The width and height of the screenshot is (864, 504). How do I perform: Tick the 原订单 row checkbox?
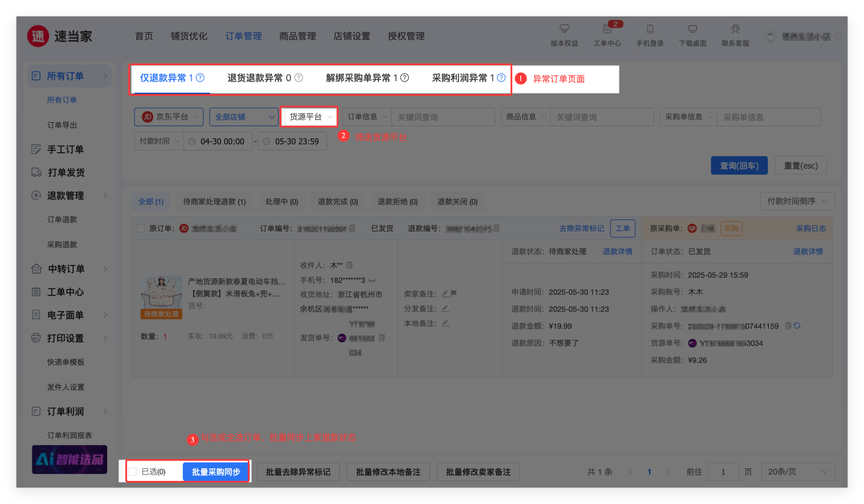point(141,229)
